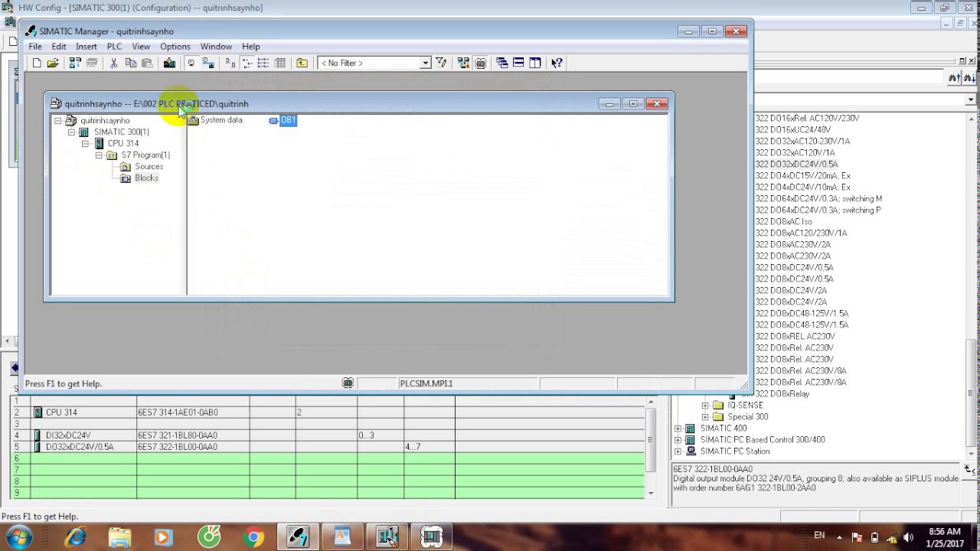The width and height of the screenshot is (980, 551).
Task: Expand Special 300 catalog folder
Action: pos(705,417)
